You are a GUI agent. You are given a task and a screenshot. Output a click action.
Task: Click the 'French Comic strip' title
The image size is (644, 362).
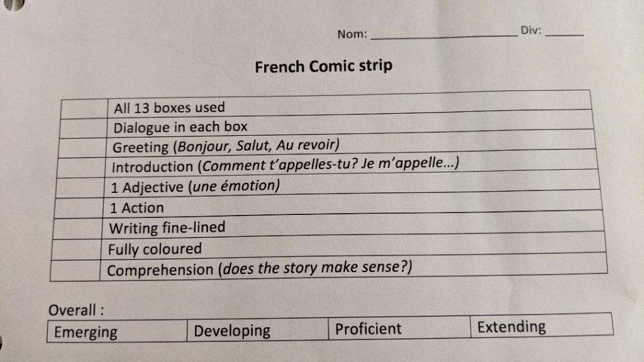(x=323, y=66)
